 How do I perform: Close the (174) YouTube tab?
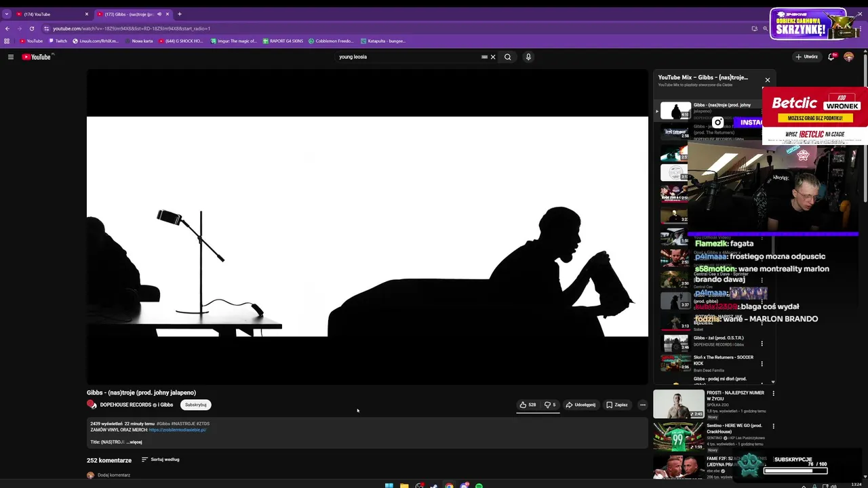[86, 14]
